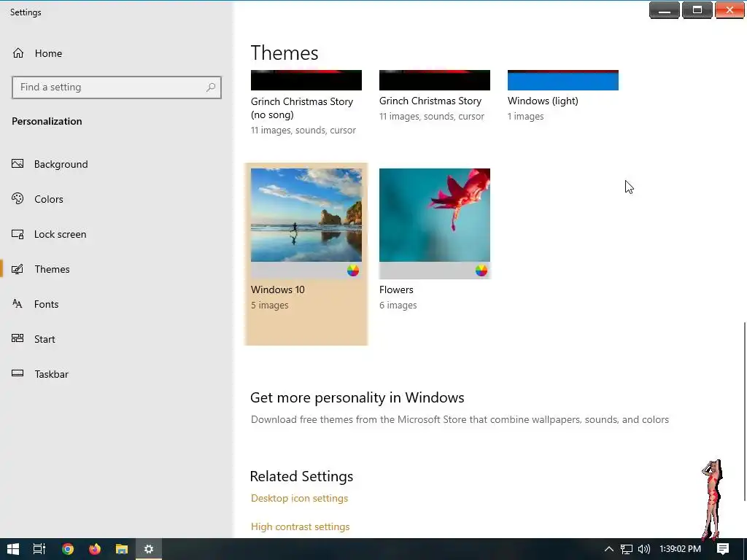Focus the Find a setting field
This screenshot has width=747, height=560.
point(116,87)
